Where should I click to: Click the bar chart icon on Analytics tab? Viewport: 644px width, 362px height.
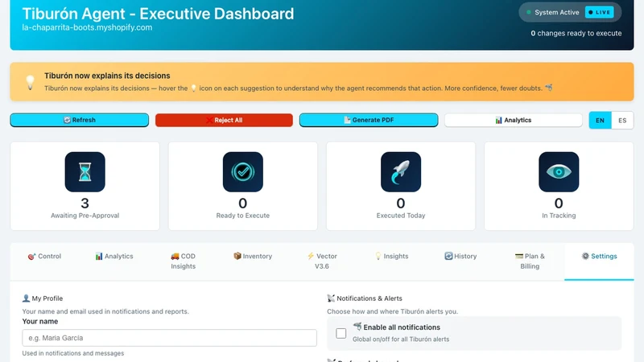[x=99, y=256]
